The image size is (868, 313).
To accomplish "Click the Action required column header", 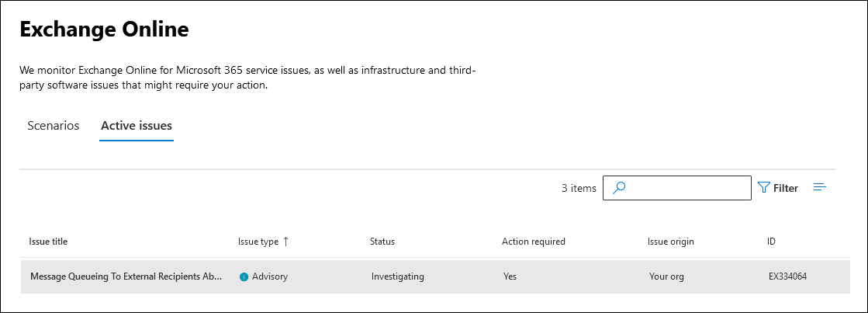I will tap(534, 242).
